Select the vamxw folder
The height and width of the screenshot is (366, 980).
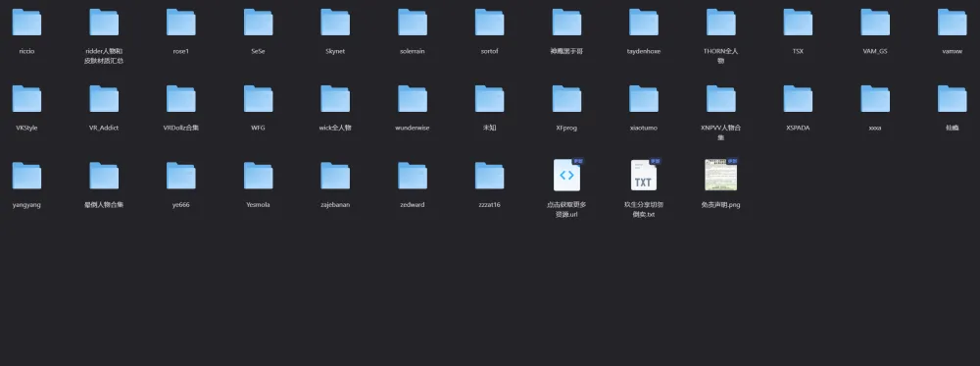coord(953,23)
